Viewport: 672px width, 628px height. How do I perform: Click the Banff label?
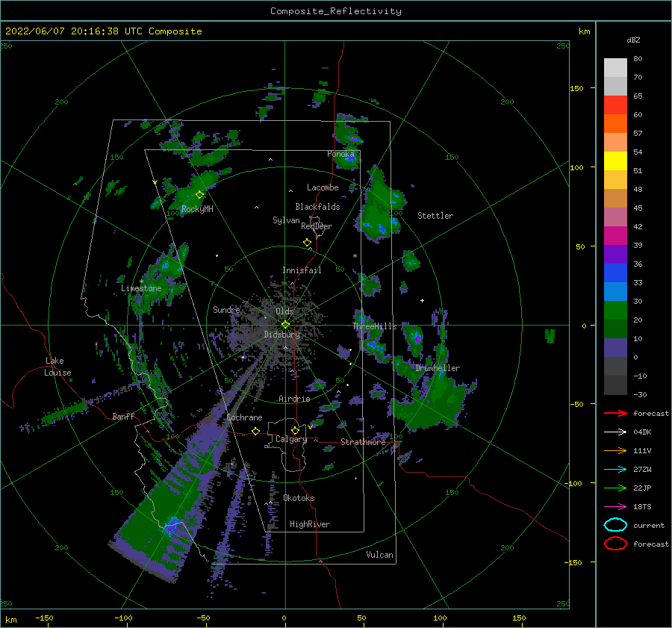pos(123,416)
